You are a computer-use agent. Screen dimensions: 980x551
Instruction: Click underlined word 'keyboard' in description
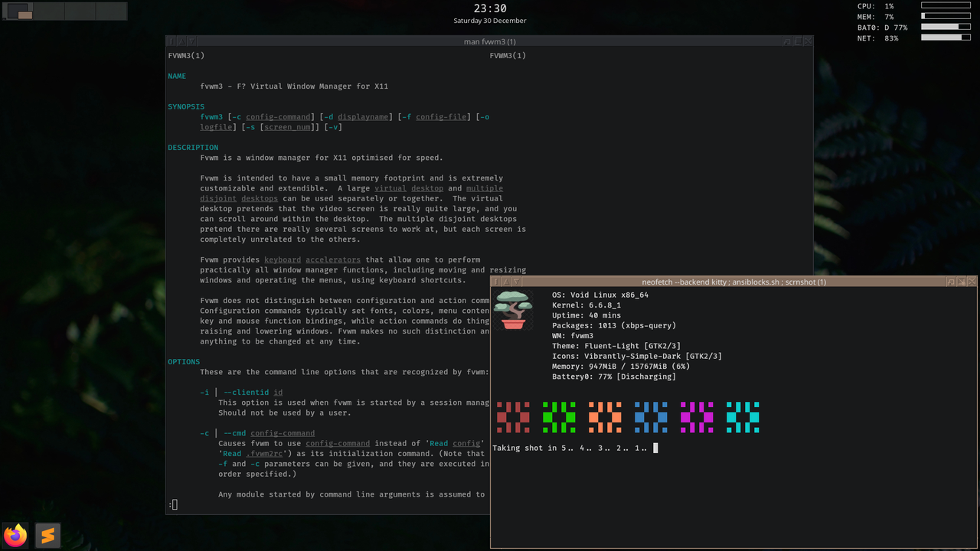pyautogui.click(x=283, y=259)
